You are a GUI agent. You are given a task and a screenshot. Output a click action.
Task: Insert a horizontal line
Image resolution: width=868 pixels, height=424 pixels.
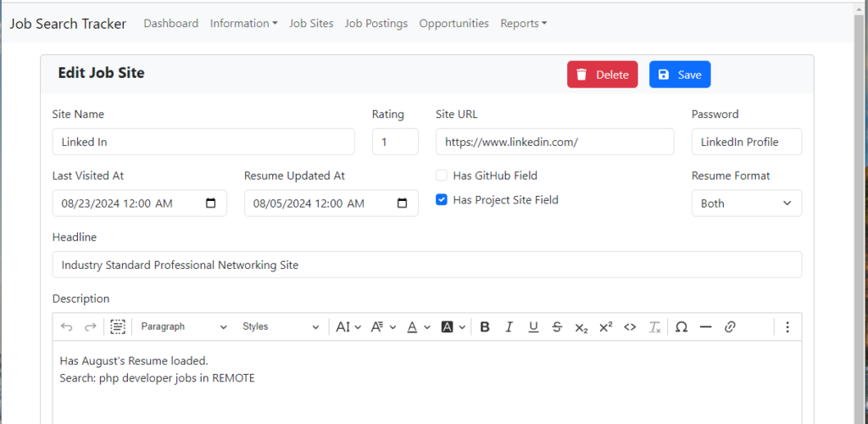[706, 327]
